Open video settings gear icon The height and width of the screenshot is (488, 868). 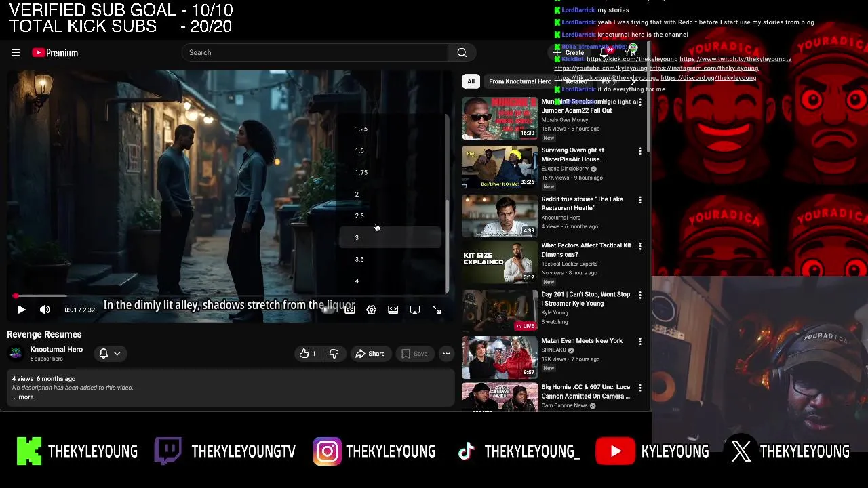click(372, 310)
